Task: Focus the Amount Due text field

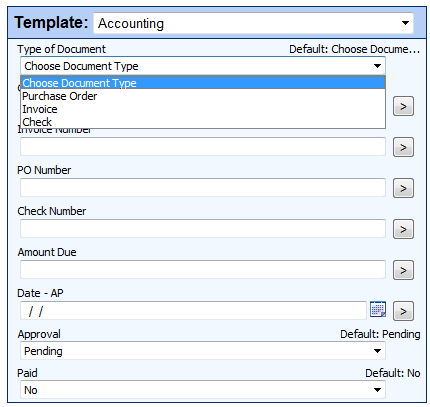Action: [203, 269]
